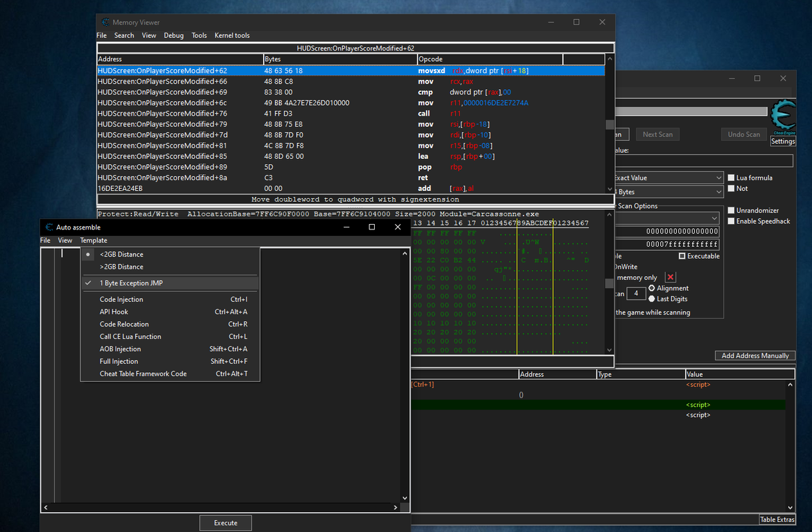Enable the Unrandomizer checkbox
The image size is (812, 532).
pos(731,210)
